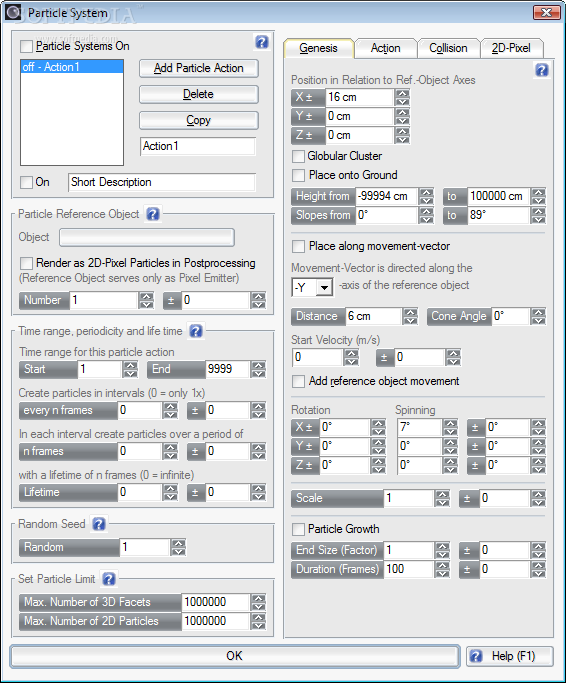Screen dimensions: 566x683
Task: Click the Random seed value field
Action: click(x=145, y=548)
